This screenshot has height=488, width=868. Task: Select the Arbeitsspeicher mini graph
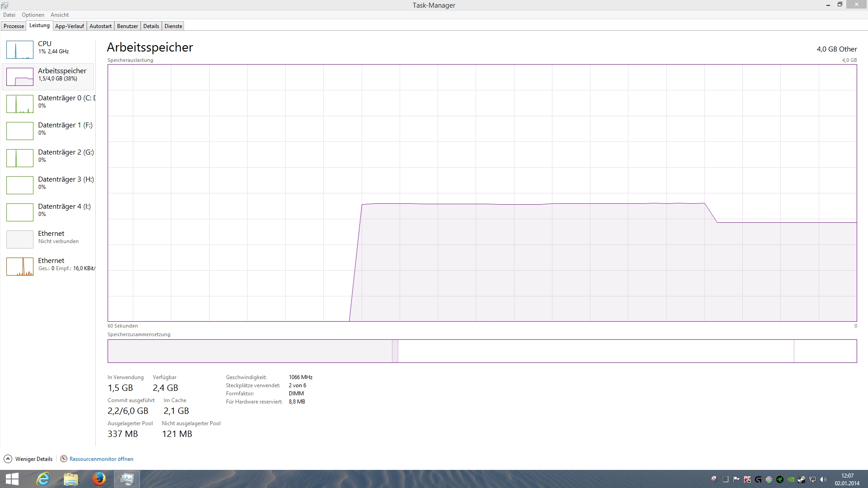point(20,77)
